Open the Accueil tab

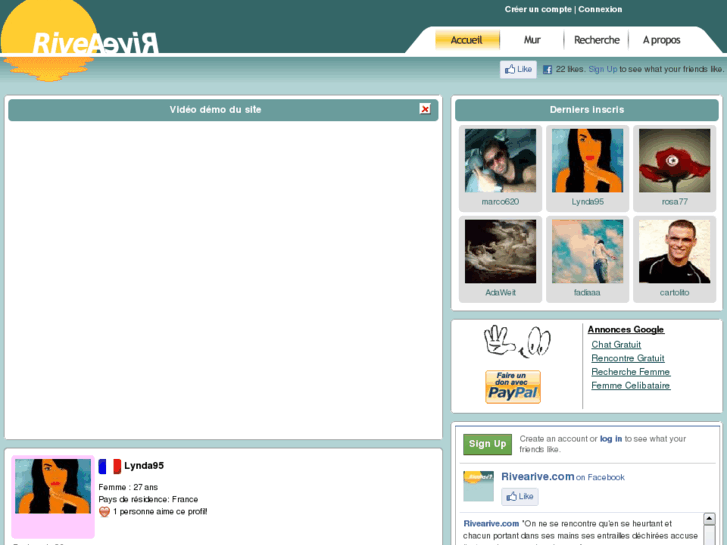point(467,40)
